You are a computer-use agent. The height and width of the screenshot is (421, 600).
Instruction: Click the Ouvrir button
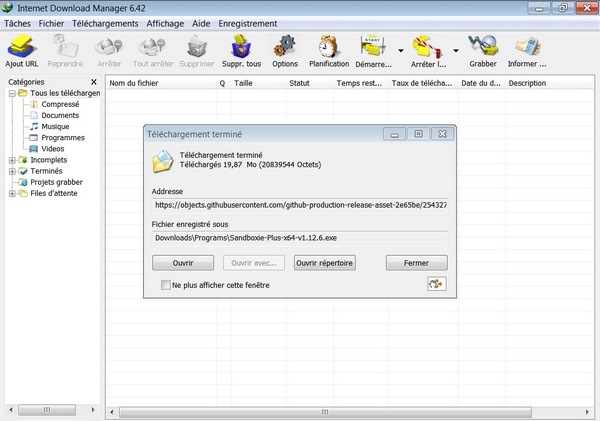[x=183, y=263]
